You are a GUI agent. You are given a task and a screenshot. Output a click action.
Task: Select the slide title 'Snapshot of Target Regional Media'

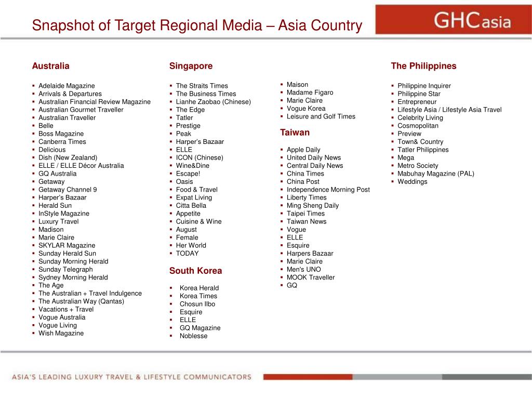coord(147,25)
